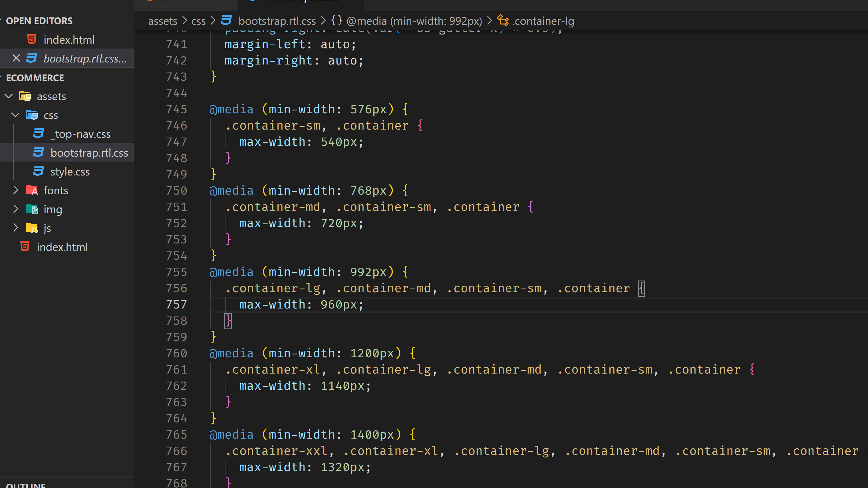The width and height of the screenshot is (868, 488).
Task: Click the assets folder icon
Action: [25, 96]
